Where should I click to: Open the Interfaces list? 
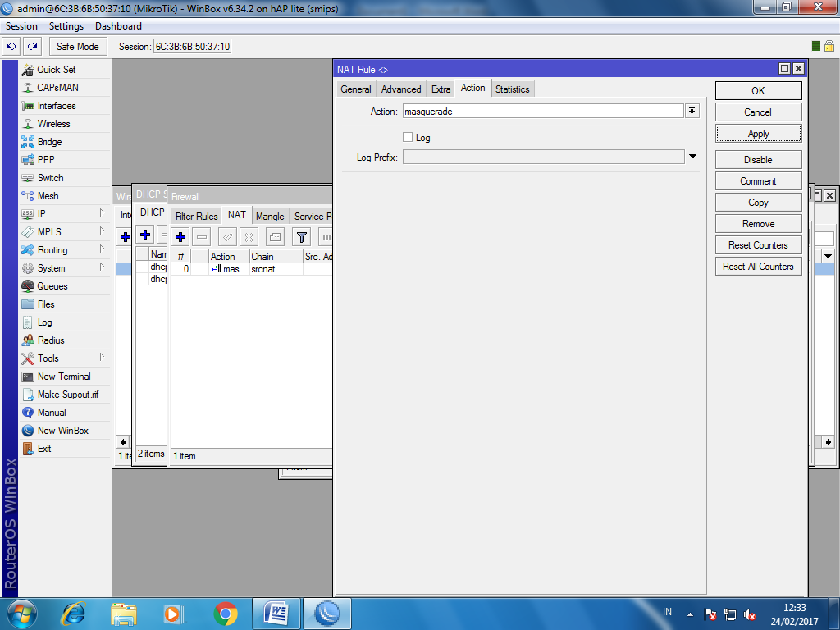[x=65, y=106]
